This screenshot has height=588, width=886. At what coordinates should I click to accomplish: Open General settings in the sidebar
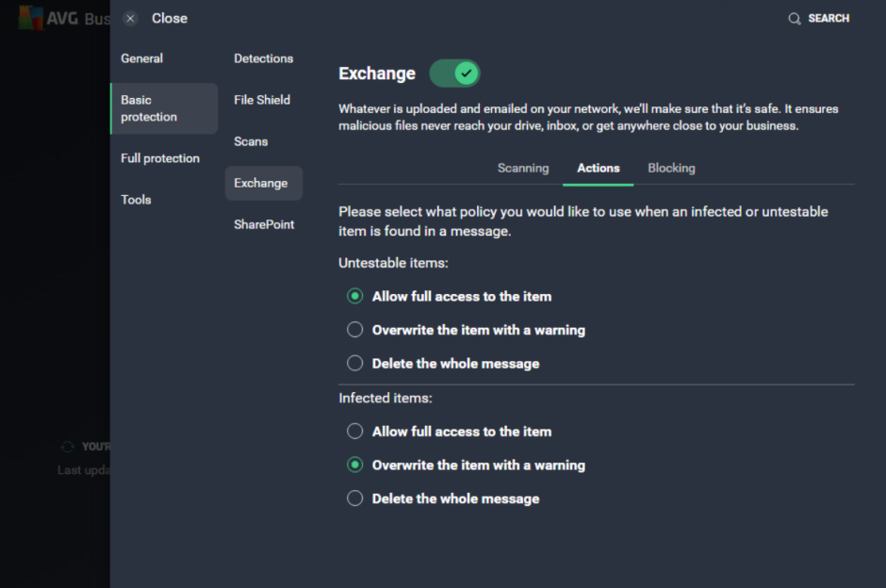coord(141,57)
